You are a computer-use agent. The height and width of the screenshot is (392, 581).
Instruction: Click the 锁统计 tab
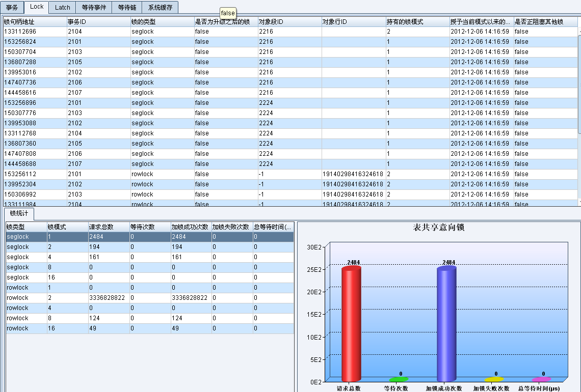[x=19, y=214]
